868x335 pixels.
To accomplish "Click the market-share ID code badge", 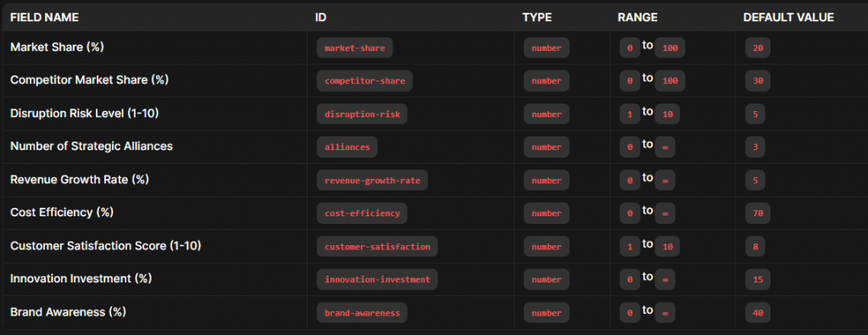I will pyautogui.click(x=355, y=48).
